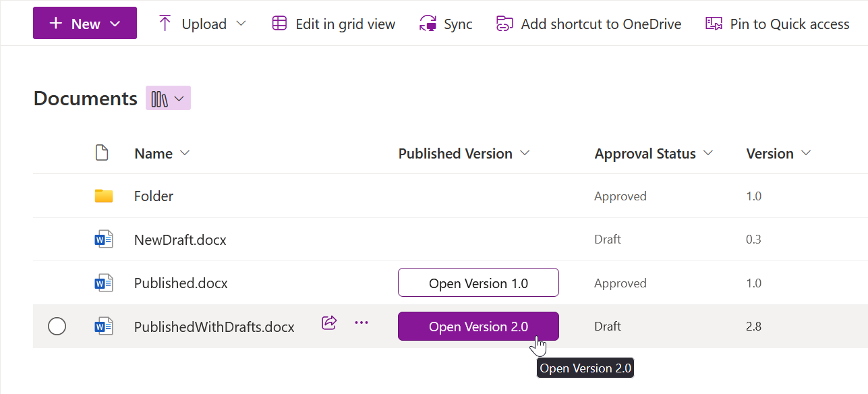Click version 0.3 value
Viewport: 868px width, 394px height.
[754, 240]
